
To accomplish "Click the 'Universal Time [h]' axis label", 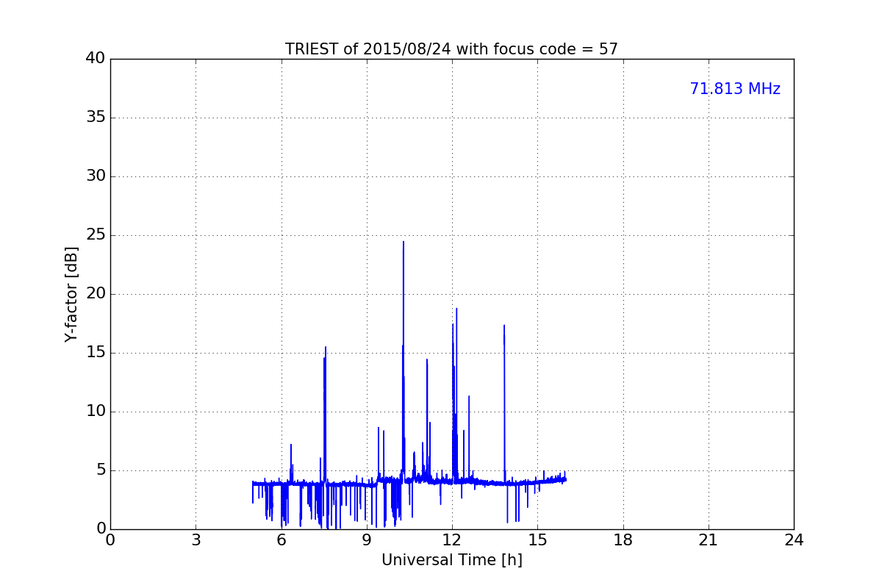I will 451,560.
